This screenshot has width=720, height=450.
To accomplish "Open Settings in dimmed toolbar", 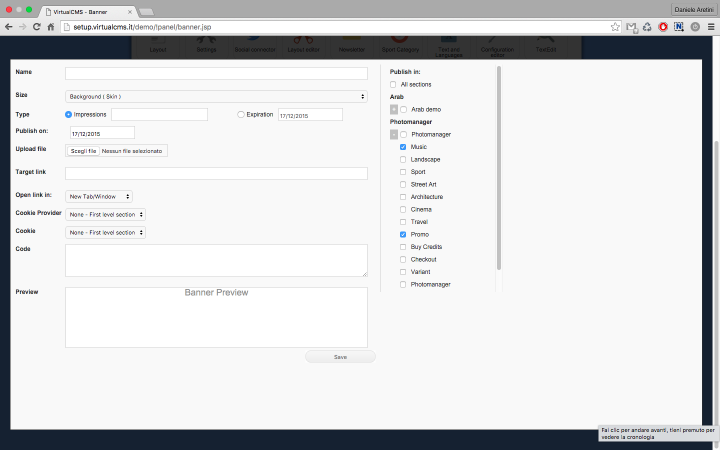I will pos(206,48).
